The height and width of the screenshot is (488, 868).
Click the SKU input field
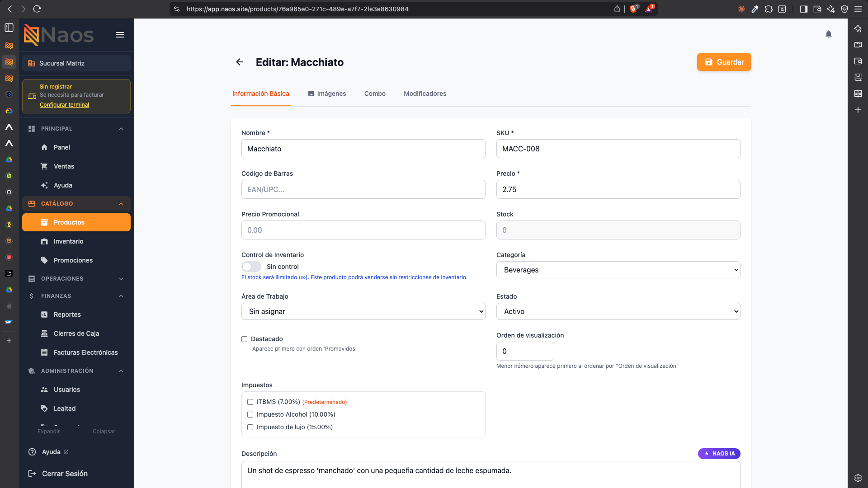click(x=618, y=149)
